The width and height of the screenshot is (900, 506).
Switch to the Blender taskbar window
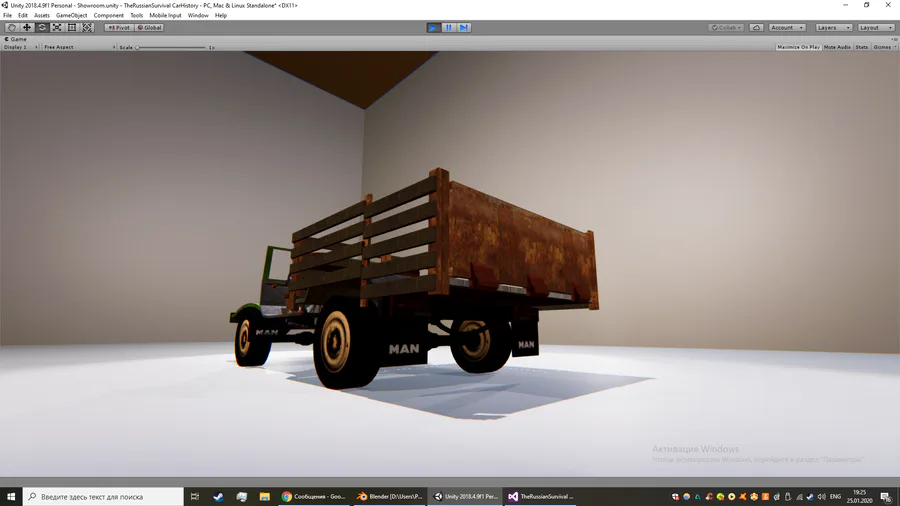(x=389, y=497)
